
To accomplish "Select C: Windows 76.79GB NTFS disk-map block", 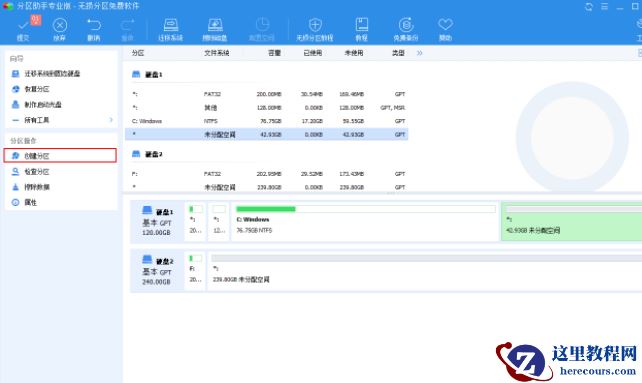I will 365,222.
